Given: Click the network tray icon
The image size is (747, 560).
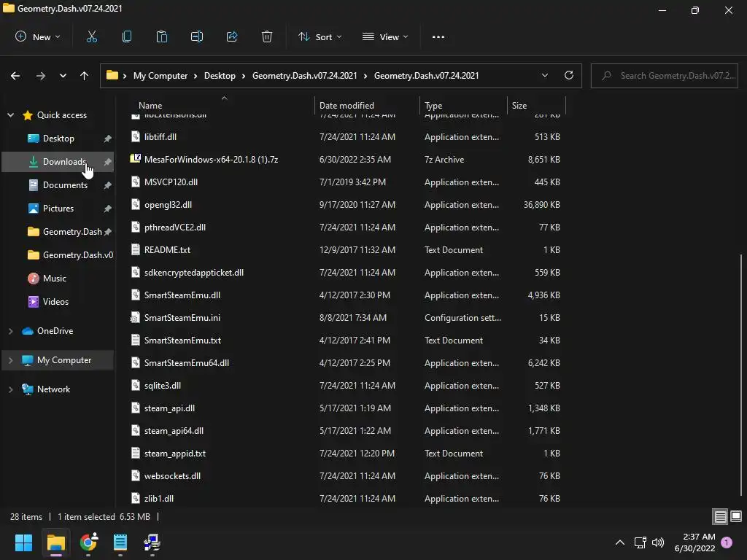Looking at the screenshot, I should 640,542.
